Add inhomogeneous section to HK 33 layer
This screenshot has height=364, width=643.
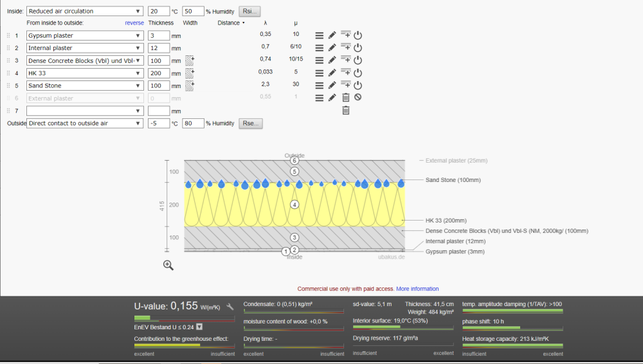point(190,73)
